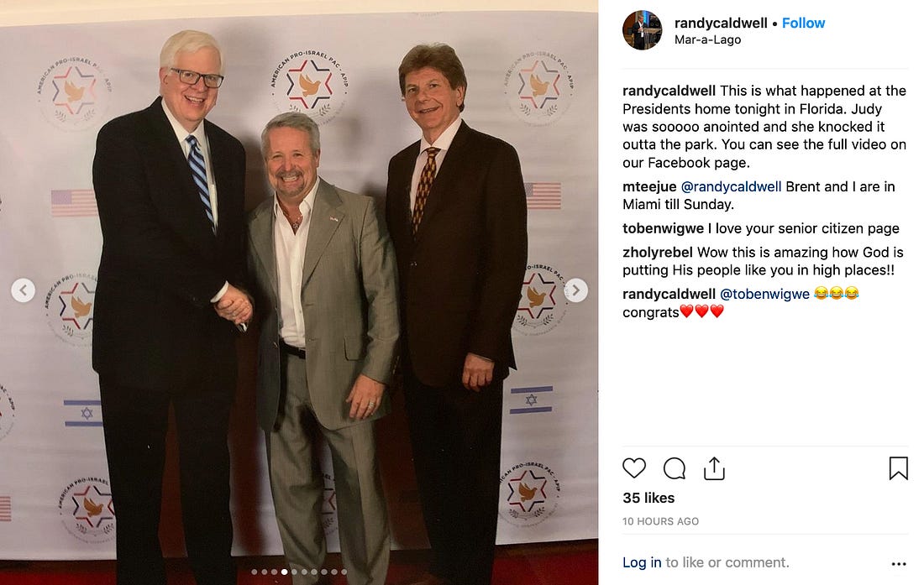924x585 pixels.
Task: Jump to the first carousel dot indicator
Action: [254, 572]
